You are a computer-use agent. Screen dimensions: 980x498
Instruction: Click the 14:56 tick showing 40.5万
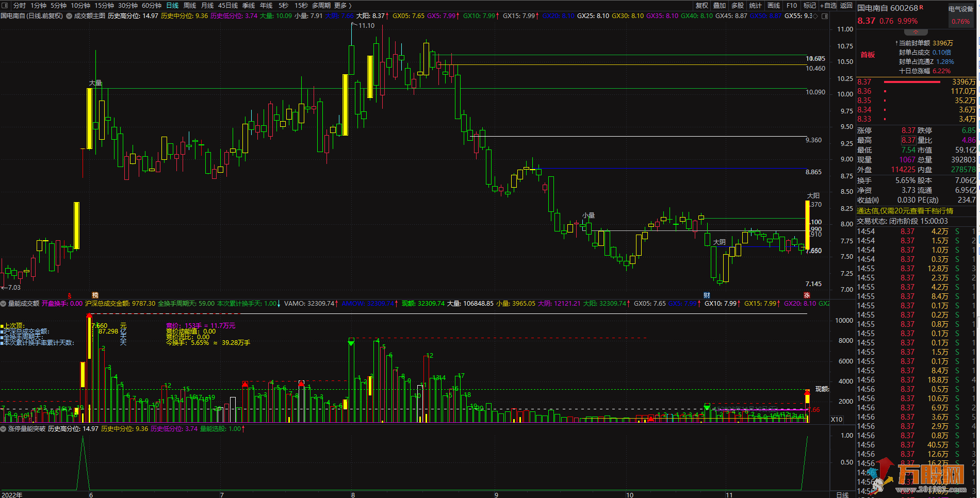point(916,445)
